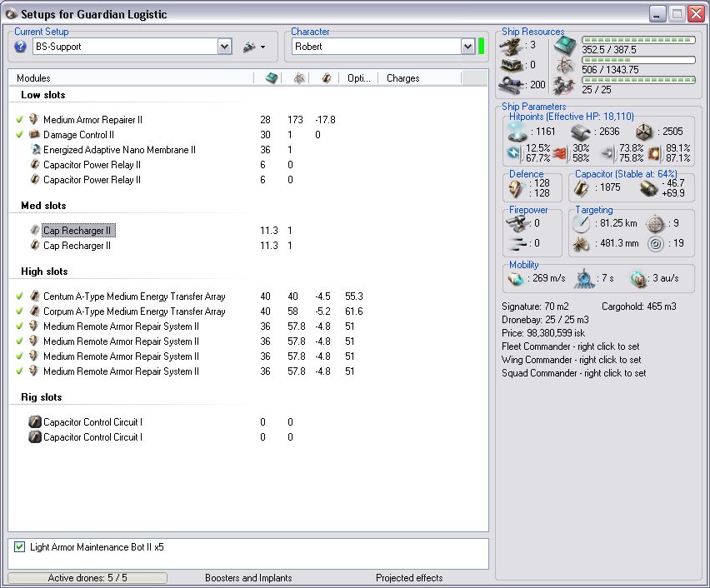Click the Opti... column header
710x588 pixels.
point(358,77)
